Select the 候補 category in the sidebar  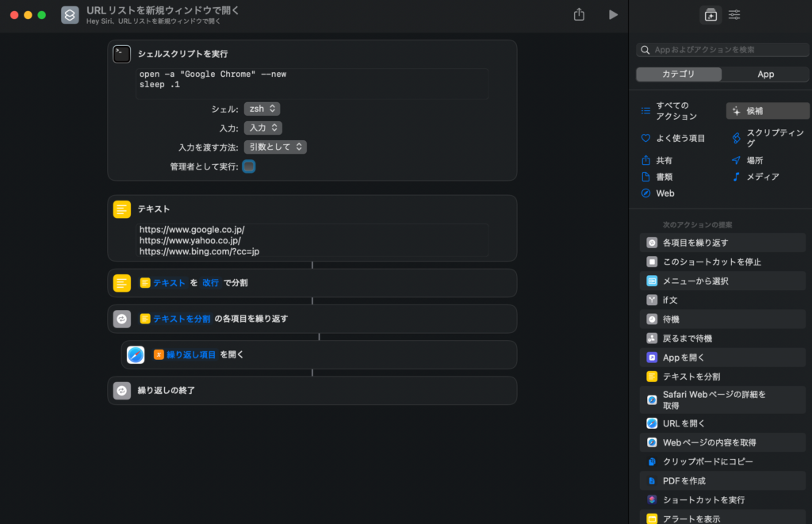767,110
